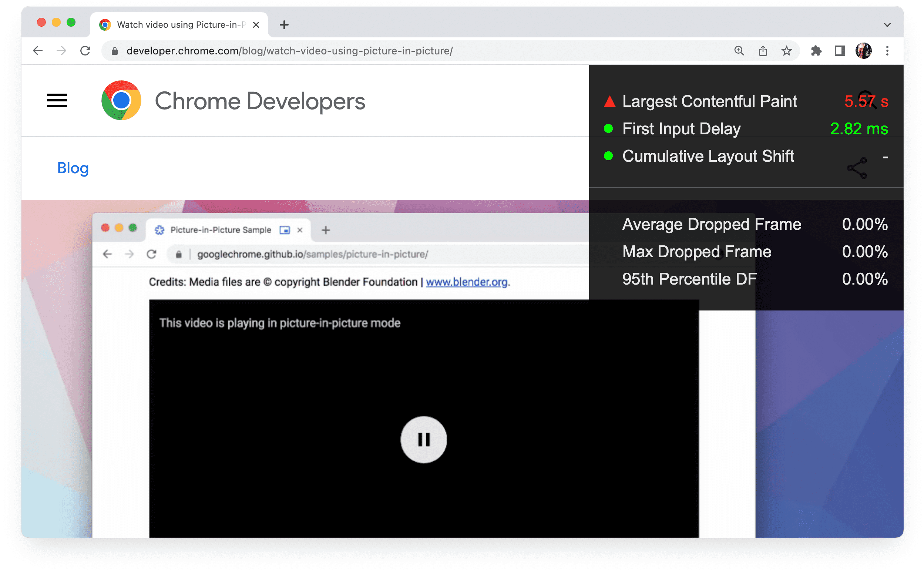This screenshot has height=571, width=924.
Task: Click the www.blender.org link in the credits
Action: (x=467, y=282)
